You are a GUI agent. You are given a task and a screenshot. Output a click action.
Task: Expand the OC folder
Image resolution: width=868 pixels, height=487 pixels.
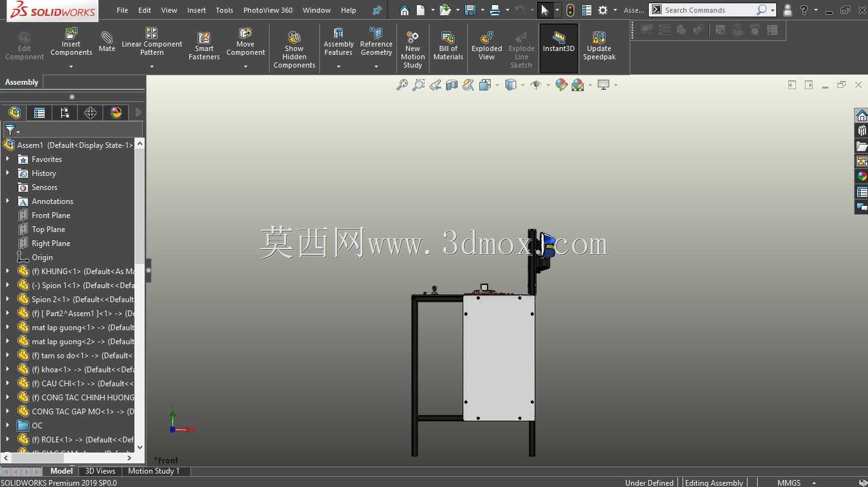click(8, 425)
